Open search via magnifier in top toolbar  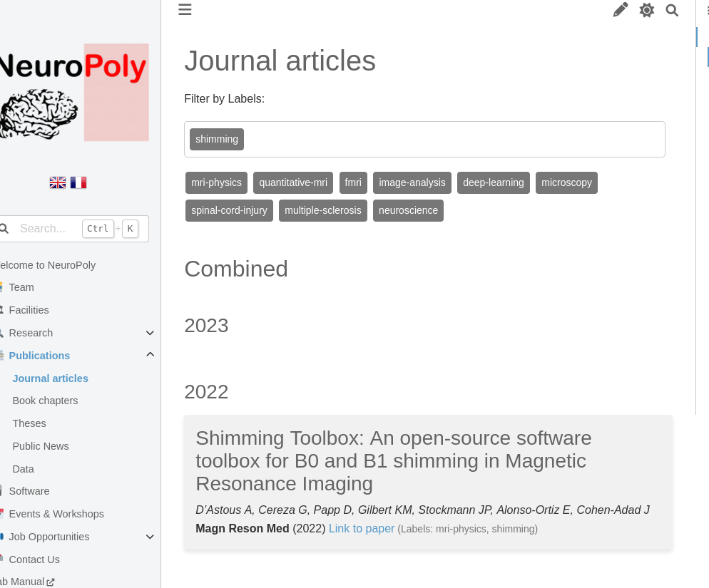pos(671,10)
